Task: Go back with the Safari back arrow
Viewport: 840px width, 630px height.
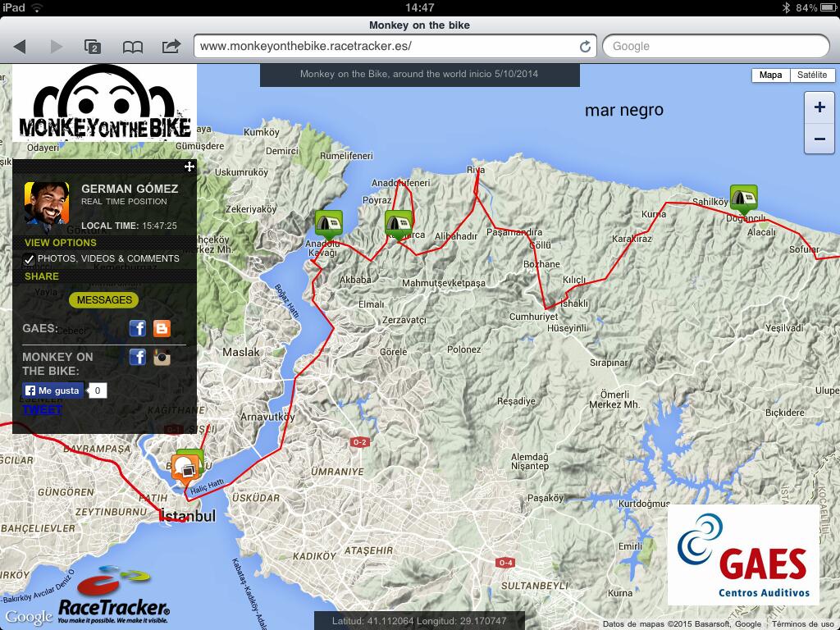Action: click(20, 46)
